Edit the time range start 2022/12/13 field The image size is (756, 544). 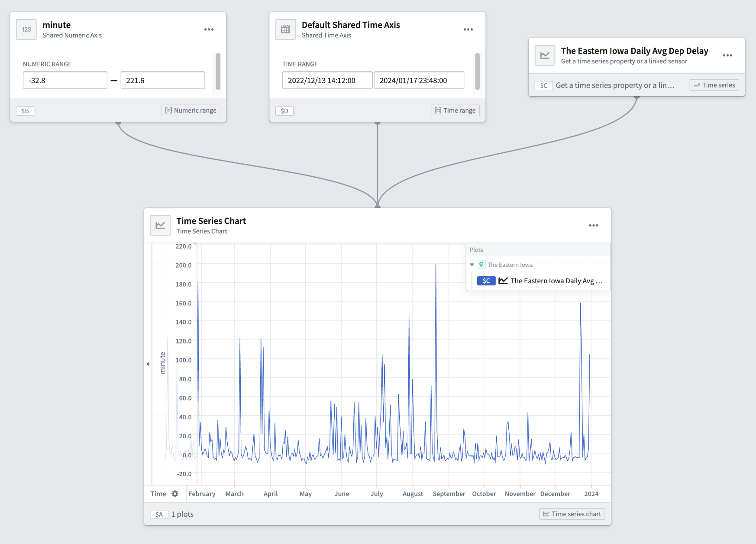[327, 80]
